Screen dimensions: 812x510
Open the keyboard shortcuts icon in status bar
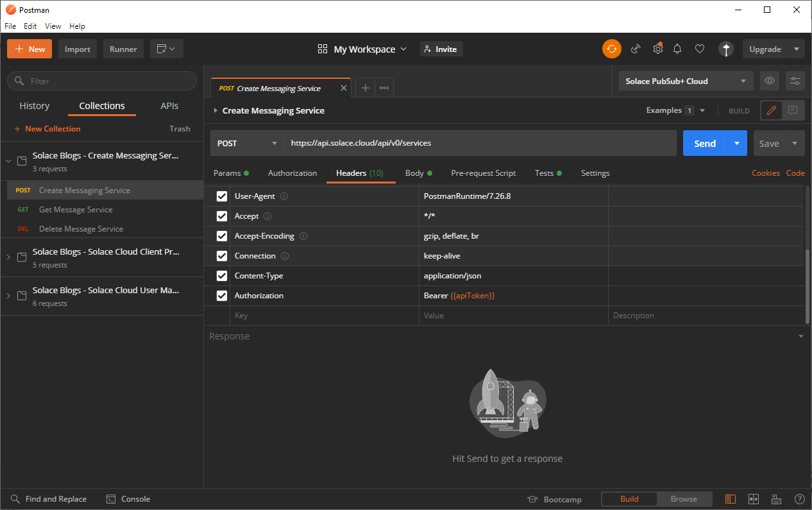pos(776,499)
